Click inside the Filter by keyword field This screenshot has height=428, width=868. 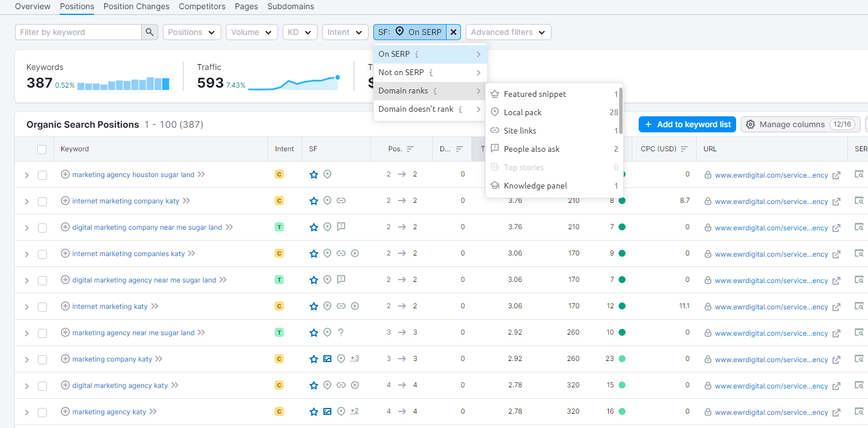tap(77, 32)
